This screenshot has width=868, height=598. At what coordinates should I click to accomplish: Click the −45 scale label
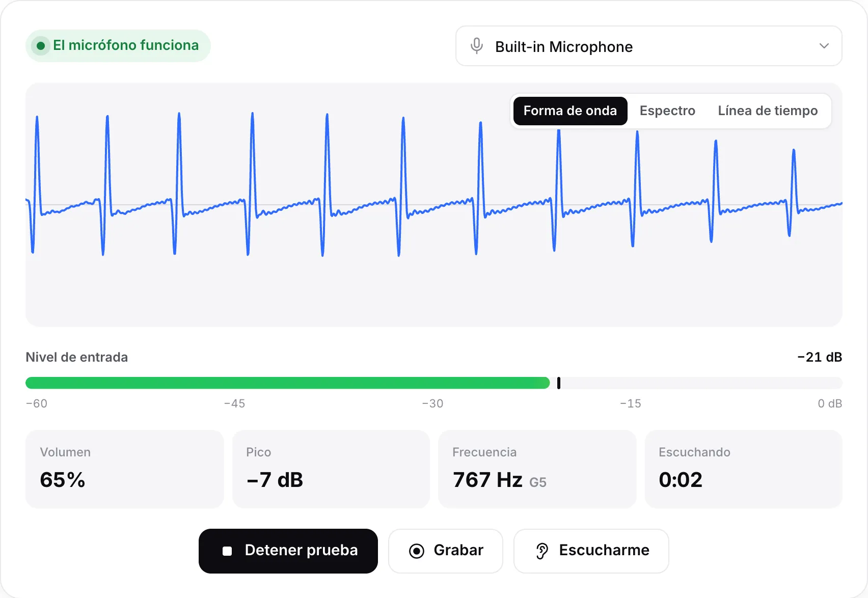(x=235, y=403)
